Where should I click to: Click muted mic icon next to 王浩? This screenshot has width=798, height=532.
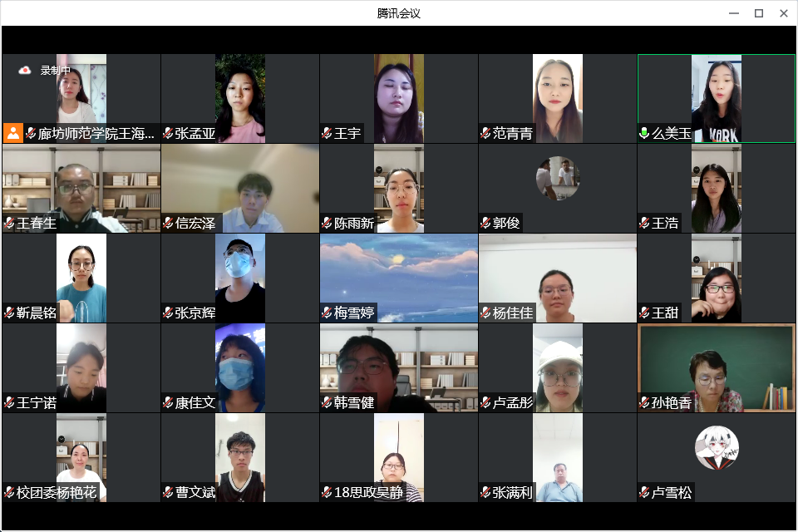point(644,223)
